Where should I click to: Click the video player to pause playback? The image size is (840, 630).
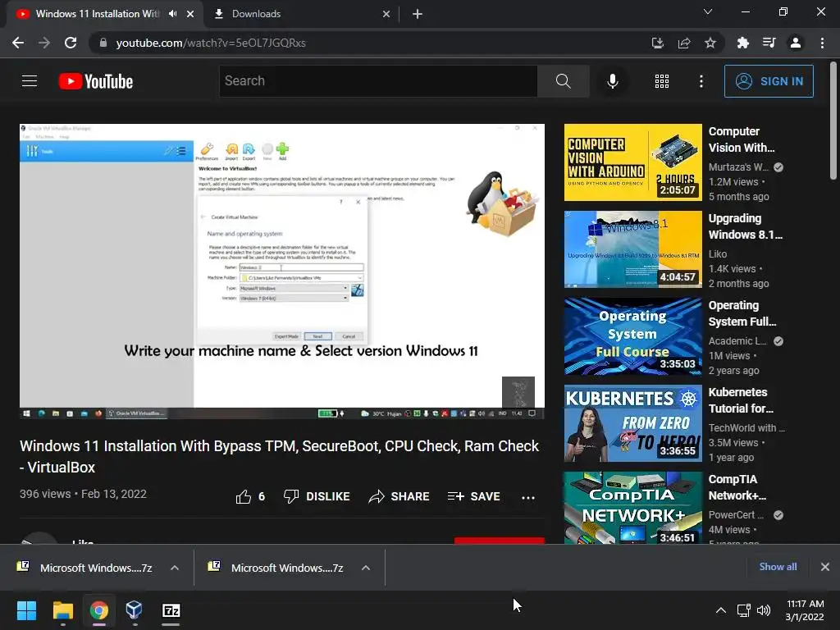point(282,271)
